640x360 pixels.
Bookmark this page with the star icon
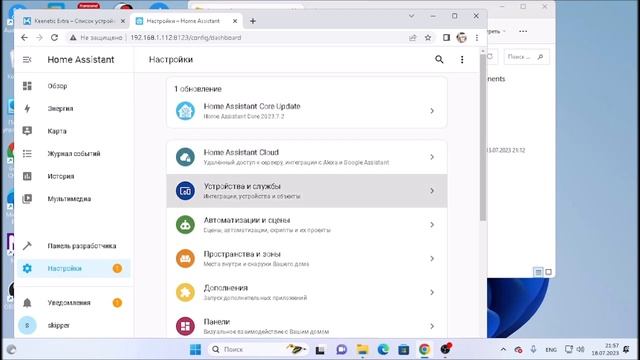click(428, 38)
